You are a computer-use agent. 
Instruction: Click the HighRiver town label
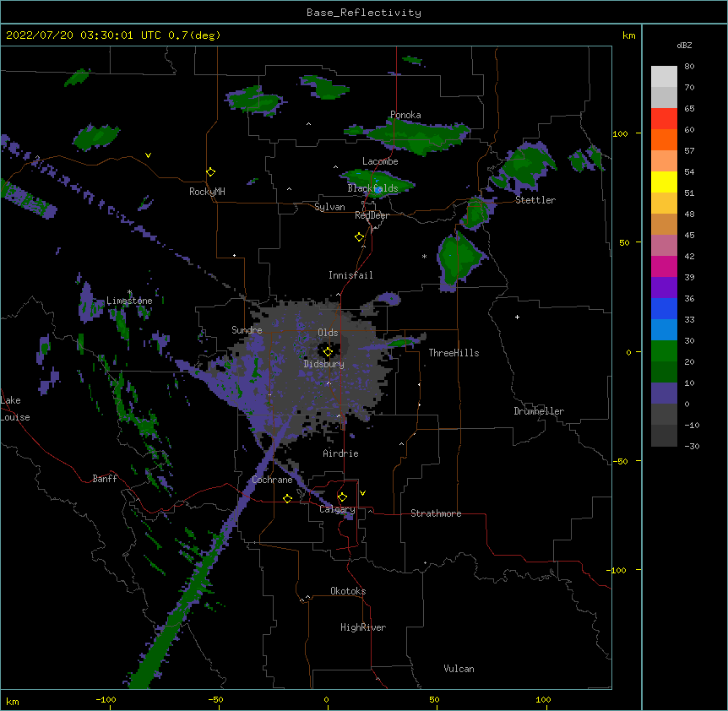[363, 627]
